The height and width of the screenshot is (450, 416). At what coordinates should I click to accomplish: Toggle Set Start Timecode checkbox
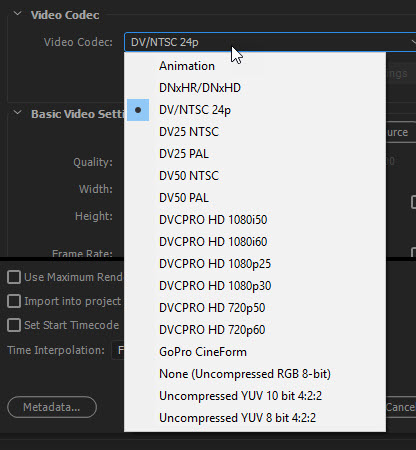(14, 325)
